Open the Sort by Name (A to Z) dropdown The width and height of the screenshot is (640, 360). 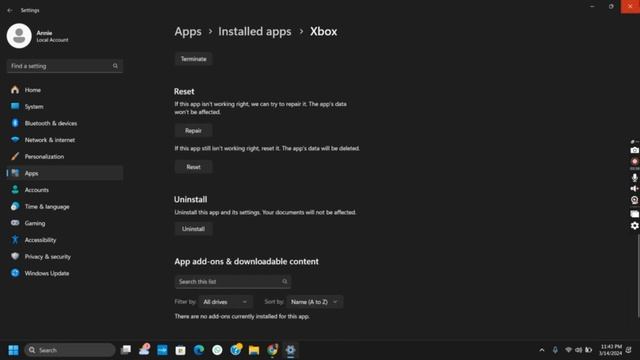click(x=314, y=302)
